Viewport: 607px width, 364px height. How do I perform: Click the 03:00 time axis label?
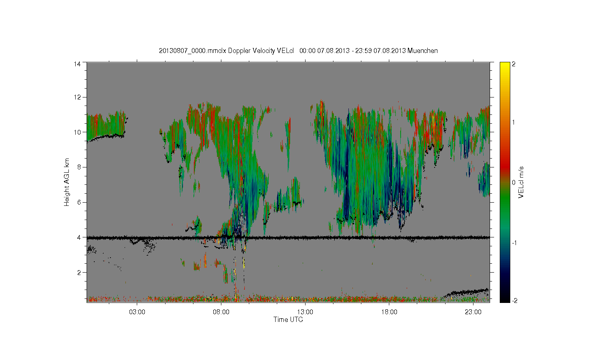coord(137,312)
